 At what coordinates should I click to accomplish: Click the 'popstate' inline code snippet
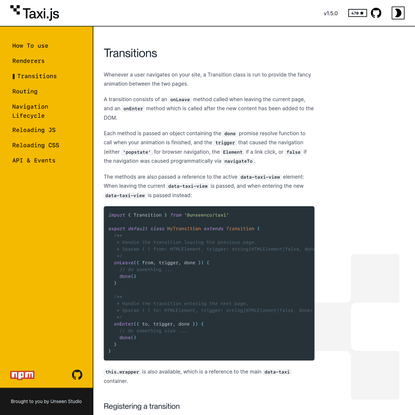tap(137, 152)
